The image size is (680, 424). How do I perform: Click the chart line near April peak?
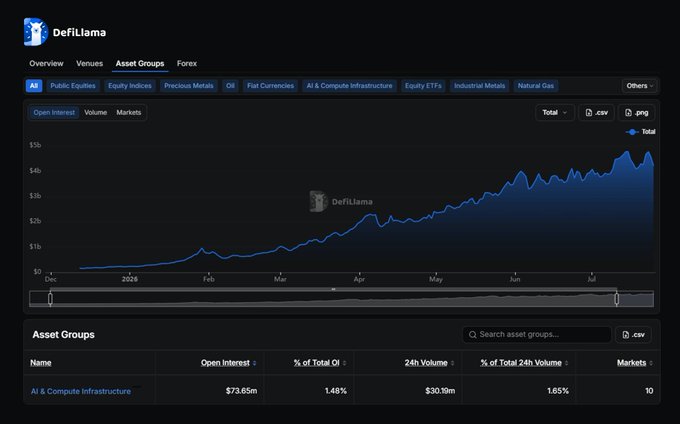coord(372,215)
